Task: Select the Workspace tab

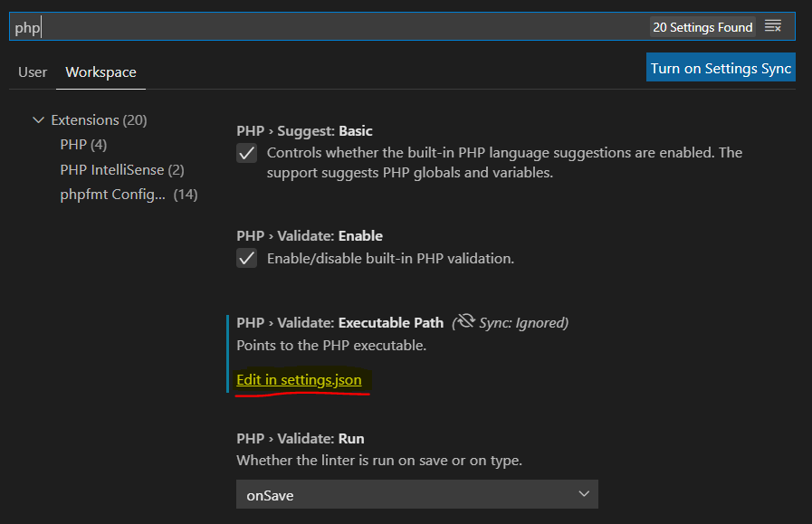Action: pyautogui.click(x=100, y=72)
